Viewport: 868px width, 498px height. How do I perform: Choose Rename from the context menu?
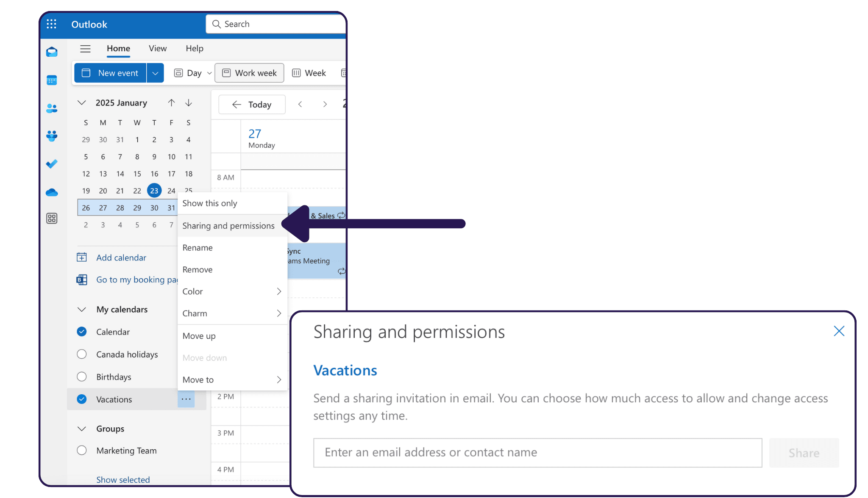coord(232,248)
